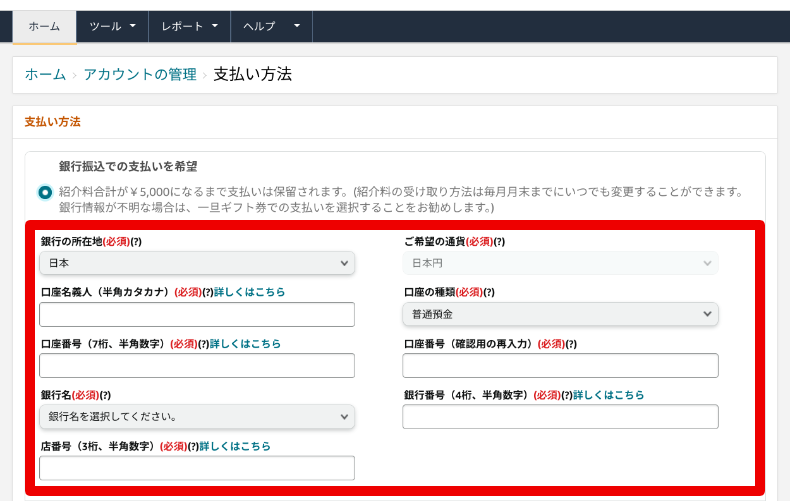
Task: Click the ホーム breadcrumb link
Action: [45, 75]
